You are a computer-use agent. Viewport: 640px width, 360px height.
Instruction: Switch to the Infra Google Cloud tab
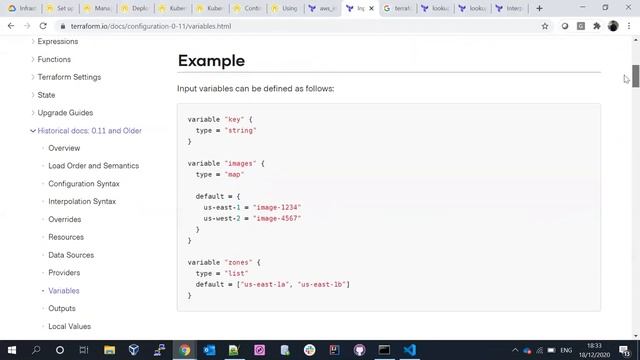click(x=22, y=8)
